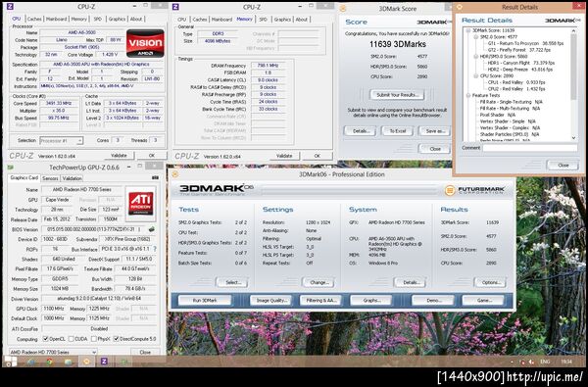Switch to CPU-Z via purple taskbar icon
588x387 pixels.
(x=104, y=362)
